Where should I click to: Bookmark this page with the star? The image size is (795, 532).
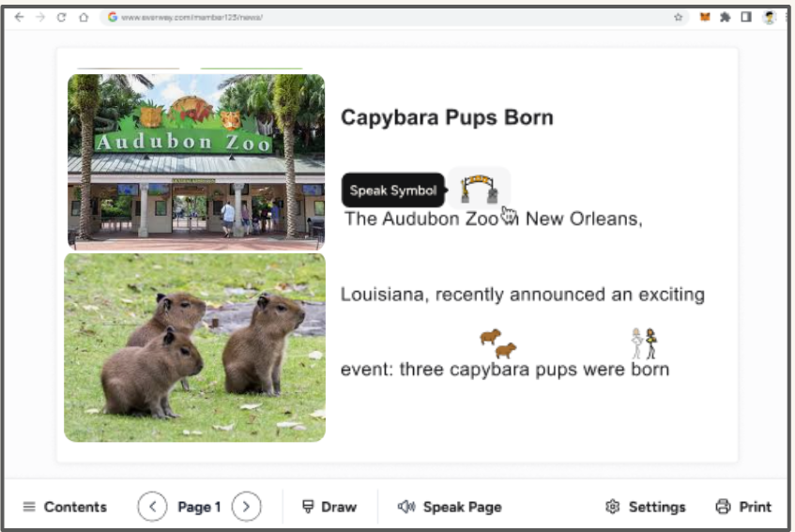(678, 17)
